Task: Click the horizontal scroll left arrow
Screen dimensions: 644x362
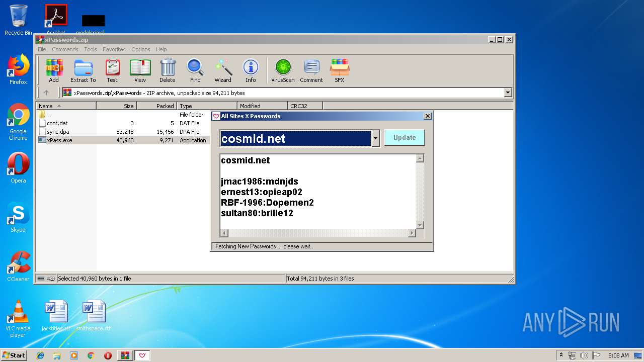Action: pos(224,233)
